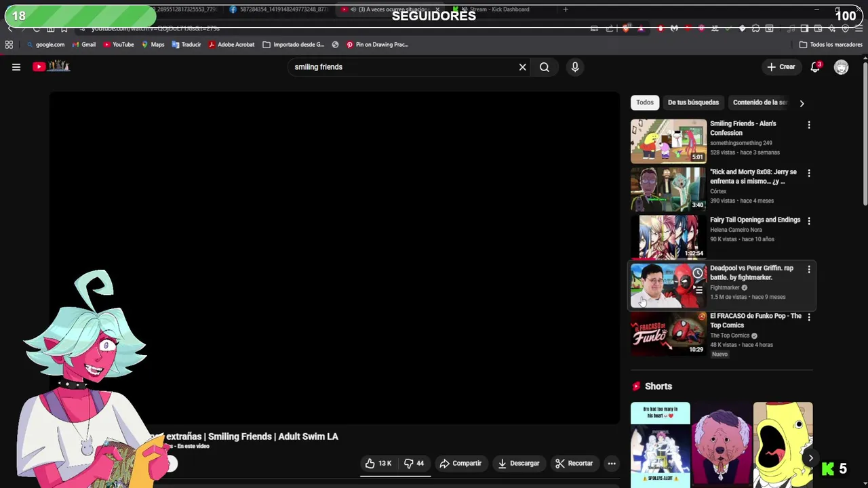The image size is (868, 488).
Task: Open options for Fairy Tail Openings and Endings
Action: [x=808, y=221]
